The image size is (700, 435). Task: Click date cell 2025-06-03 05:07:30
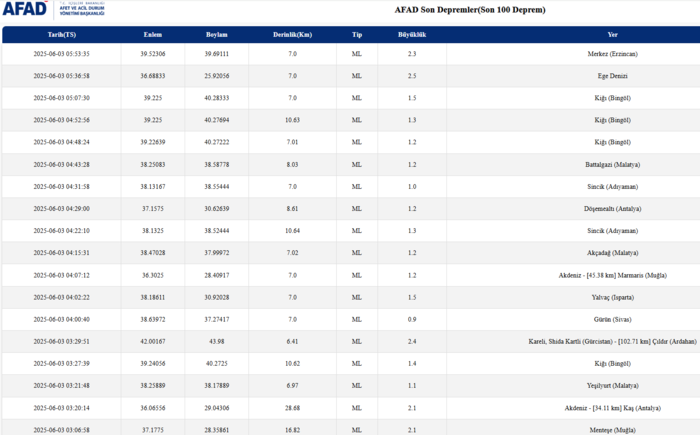[x=62, y=98]
